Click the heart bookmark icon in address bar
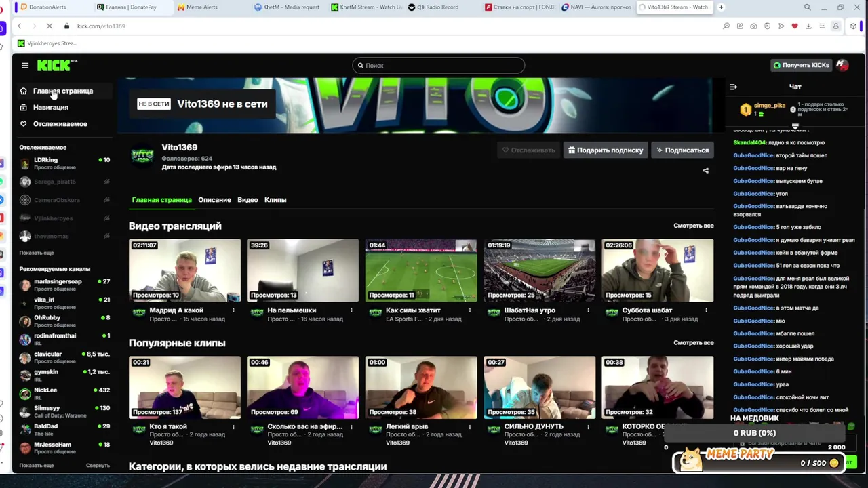This screenshot has height=488, width=868. coord(795,26)
